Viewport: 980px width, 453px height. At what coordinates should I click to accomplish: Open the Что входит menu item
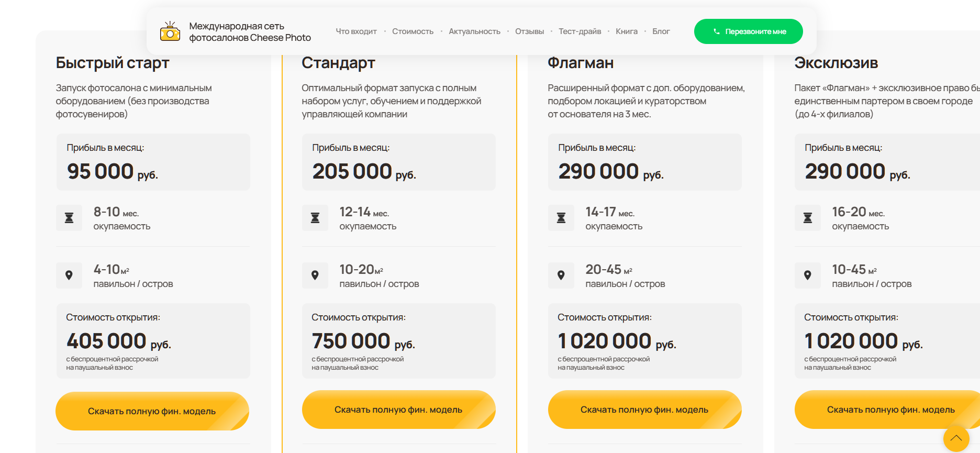click(356, 31)
